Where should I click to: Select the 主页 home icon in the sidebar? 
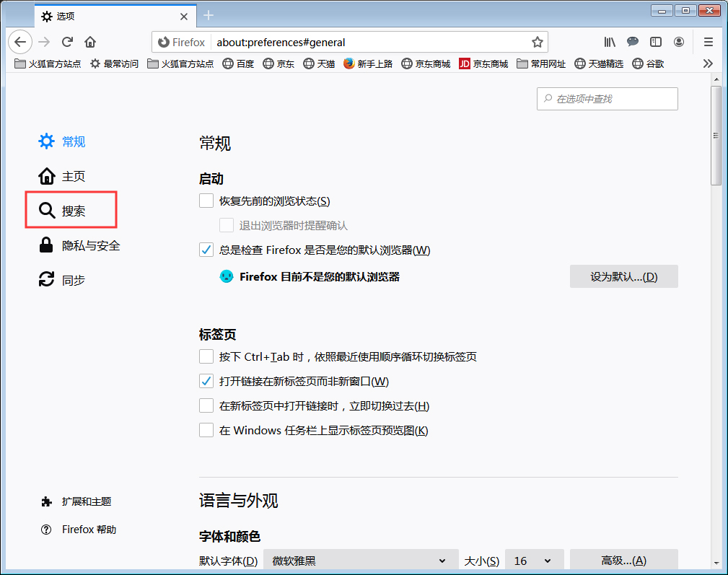pos(45,175)
